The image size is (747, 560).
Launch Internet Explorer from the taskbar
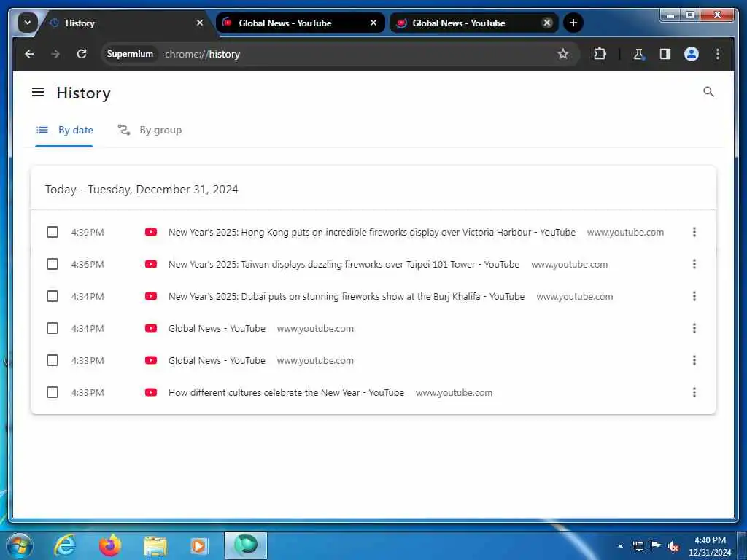(x=64, y=545)
